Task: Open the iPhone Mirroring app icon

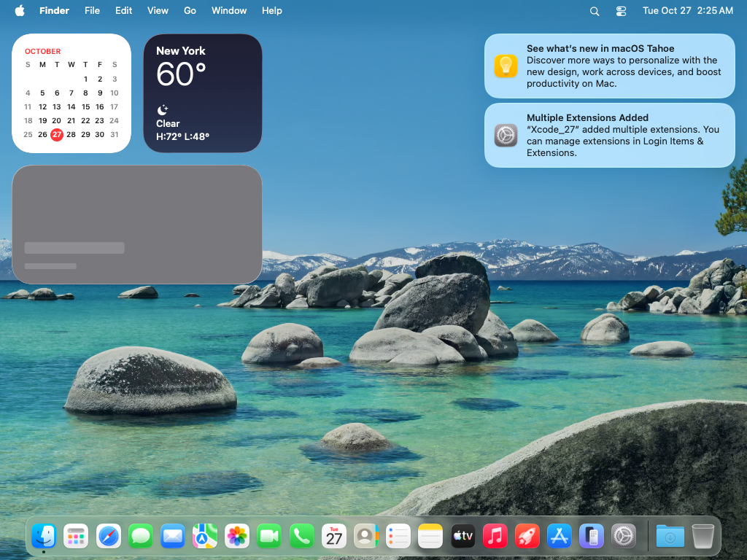Action: (591, 536)
